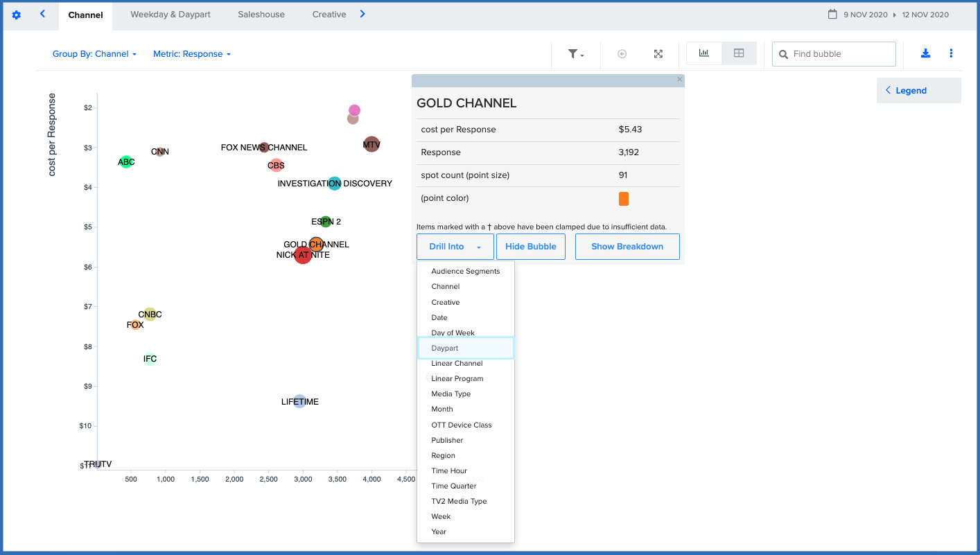Click the orange point color swatch

coord(624,199)
